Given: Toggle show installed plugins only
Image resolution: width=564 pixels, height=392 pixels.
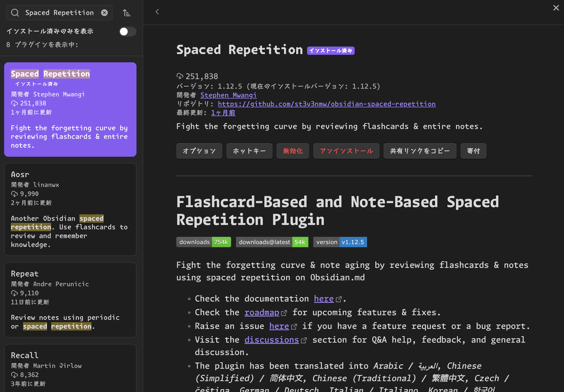Looking at the screenshot, I should (x=128, y=32).
